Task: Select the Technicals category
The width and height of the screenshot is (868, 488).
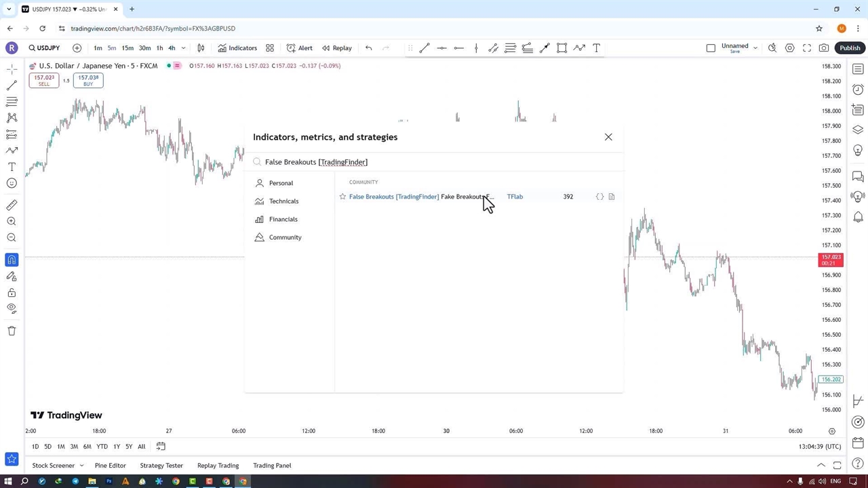Action: click(283, 201)
